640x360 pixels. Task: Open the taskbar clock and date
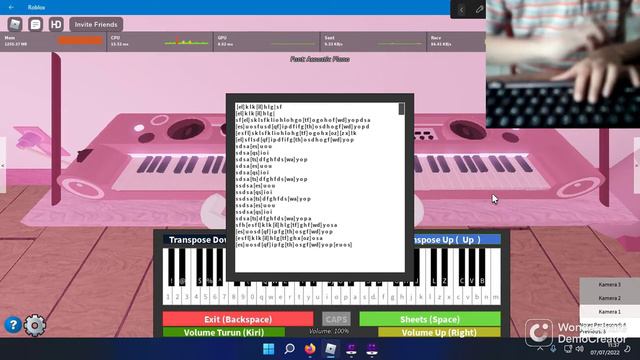click(605, 349)
